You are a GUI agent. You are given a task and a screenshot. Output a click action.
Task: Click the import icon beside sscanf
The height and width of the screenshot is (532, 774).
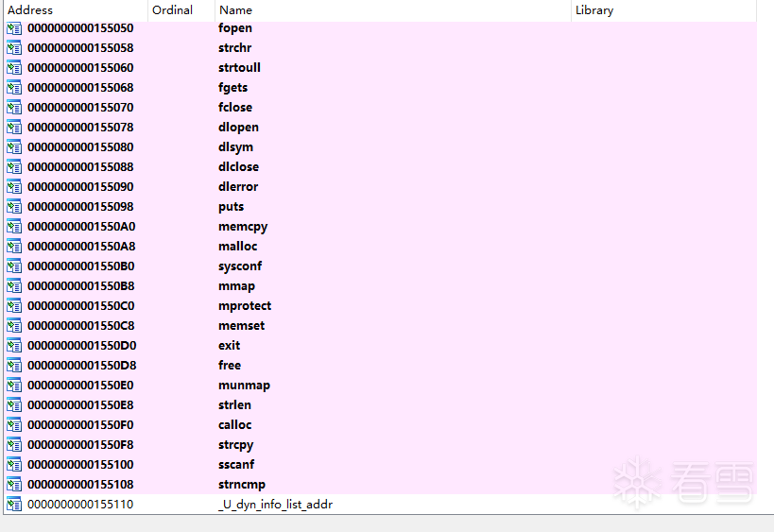[14, 464]
